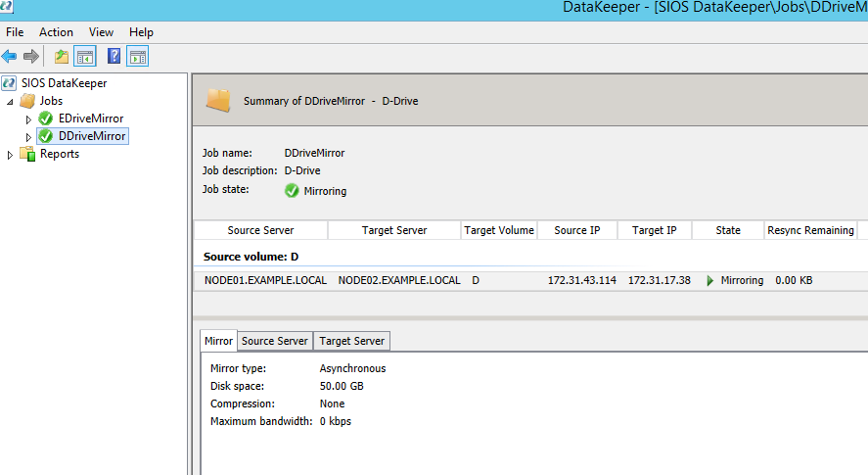Screen dimensions: 868x475
Task: Expand the EDriveMirror job node
Action: 28,119
